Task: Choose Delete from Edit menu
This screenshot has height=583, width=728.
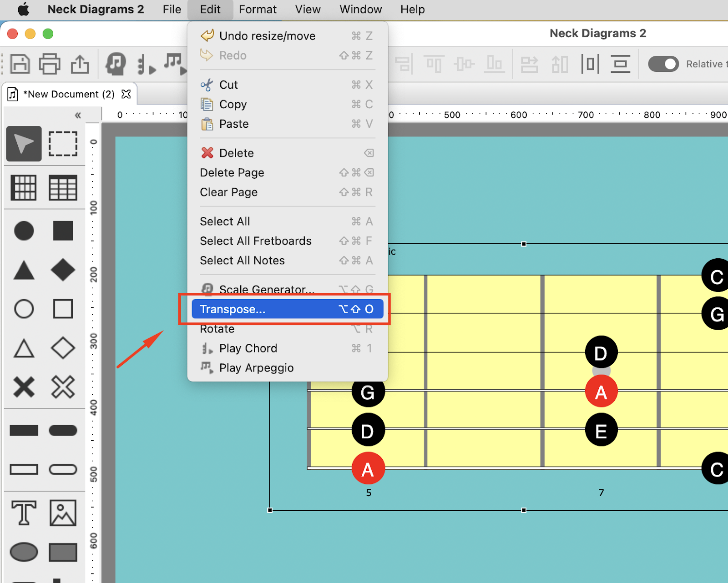Action: point(288,153)
